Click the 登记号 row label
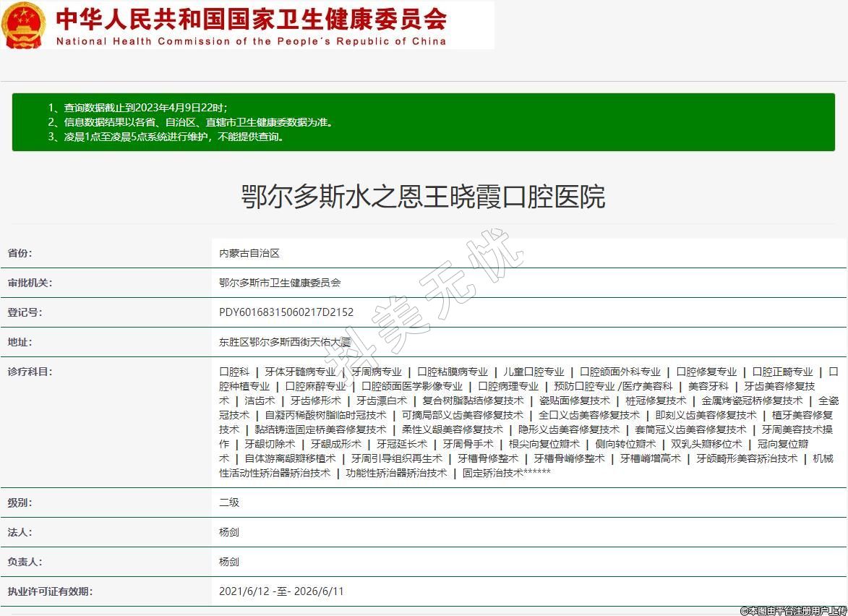The width and height of the screenshot is (848, 616). tap(25, 312)
